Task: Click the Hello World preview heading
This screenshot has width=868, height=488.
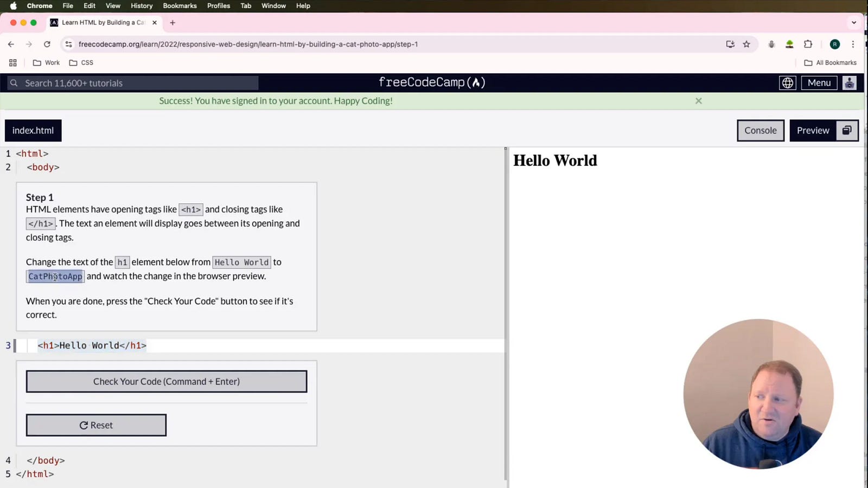Action: point(555,160)
